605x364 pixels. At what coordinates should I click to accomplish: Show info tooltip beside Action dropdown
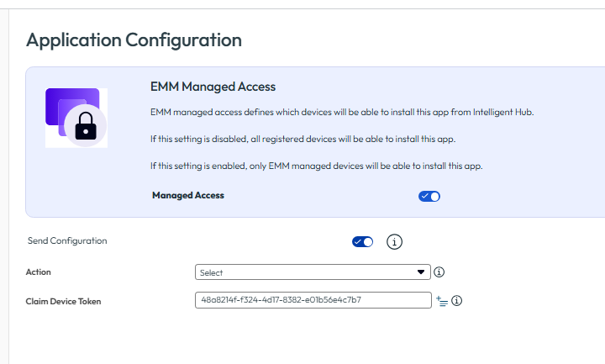click(x=439, y=272)
